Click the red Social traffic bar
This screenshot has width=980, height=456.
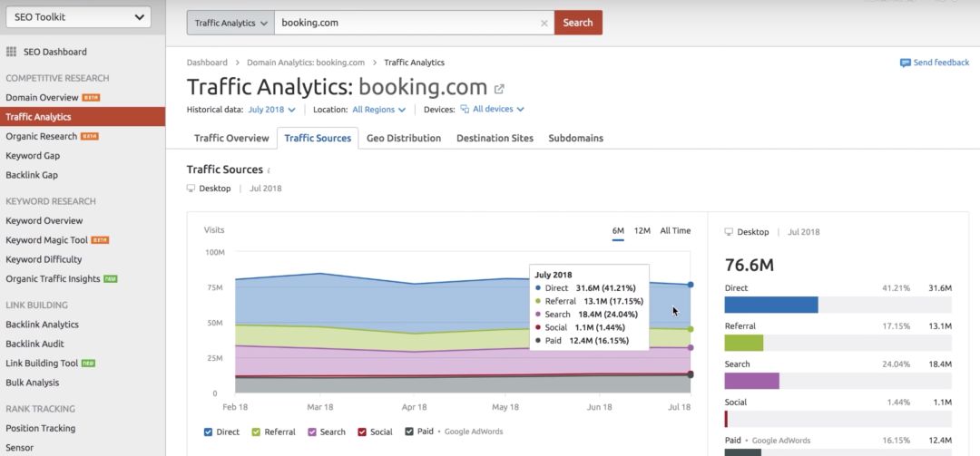(x=726, y=419)
